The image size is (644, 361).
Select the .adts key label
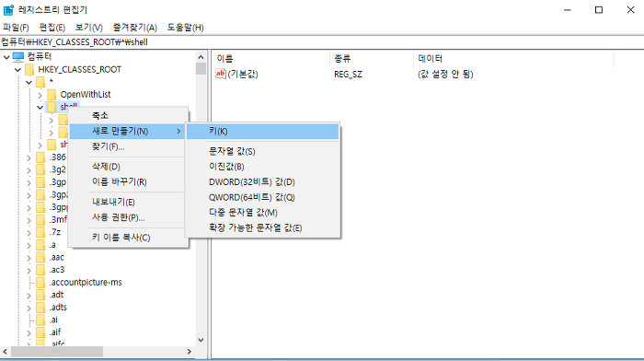[58, 308]
